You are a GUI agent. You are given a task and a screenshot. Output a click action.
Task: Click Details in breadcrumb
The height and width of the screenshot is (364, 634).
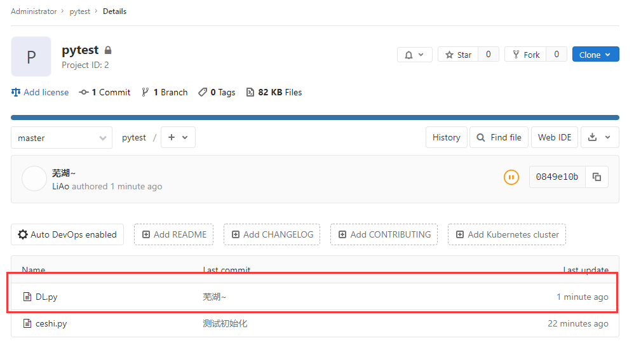click(114, 11)
